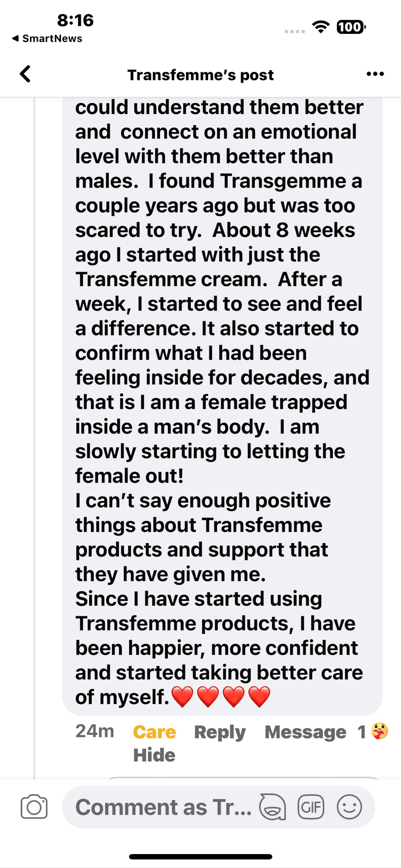
Task: Tap the 'Transfemme's post' header title
Action: tap(200, 75)
